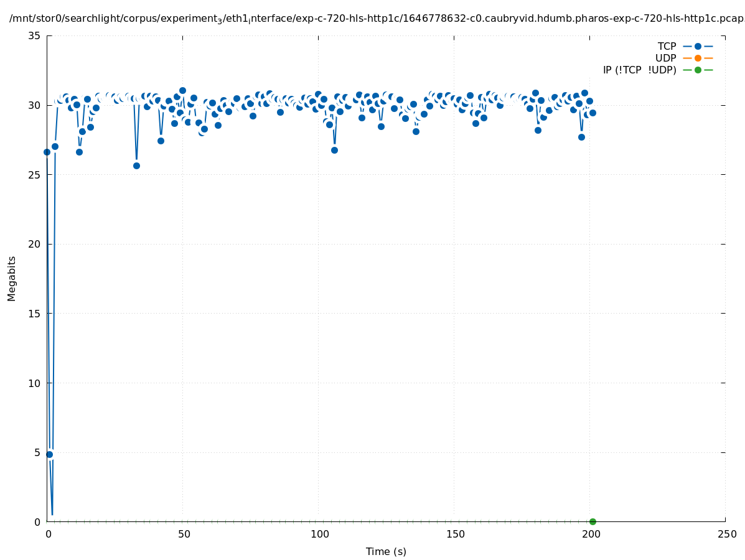The width and height of the screenshot is (745, 560).
Task: Click the last TCP data point near 200 seconds
Action: click(x=593, y=113)
